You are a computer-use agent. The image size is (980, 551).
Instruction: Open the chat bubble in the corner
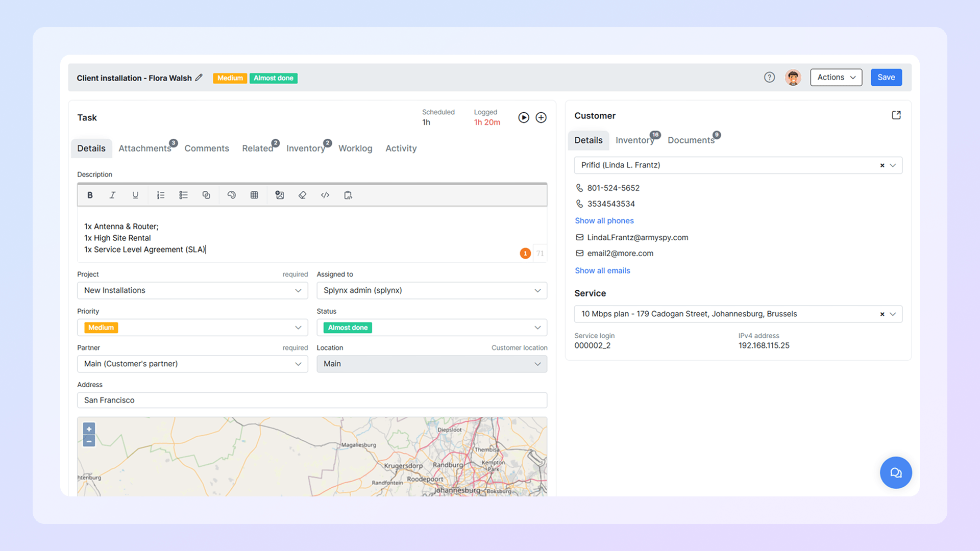click(896, 472)
